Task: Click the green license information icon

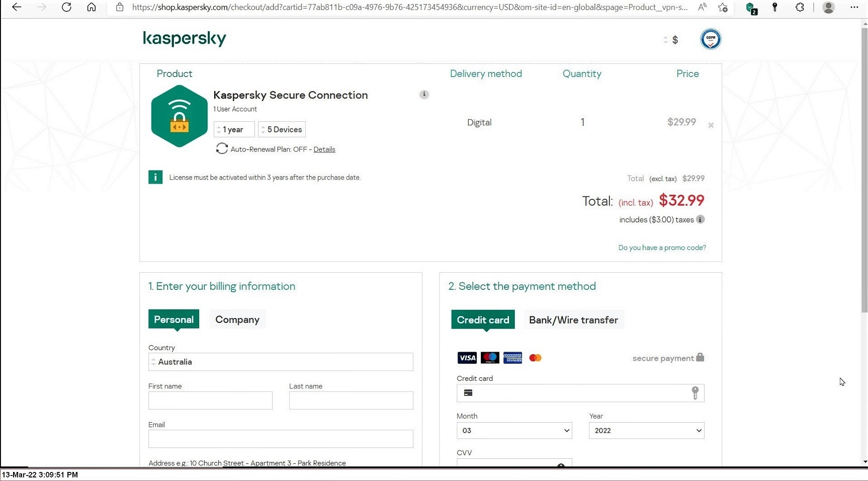Action: (x=155, y=177)
